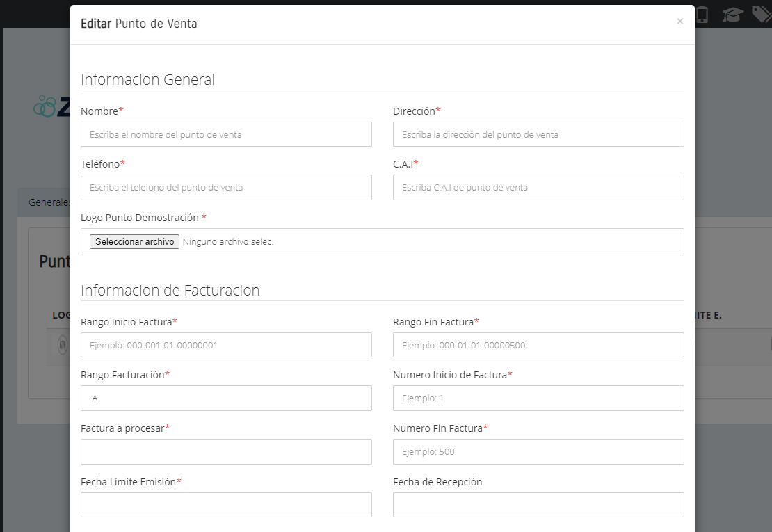Click the tag icon in top bar

coord(762,15)
